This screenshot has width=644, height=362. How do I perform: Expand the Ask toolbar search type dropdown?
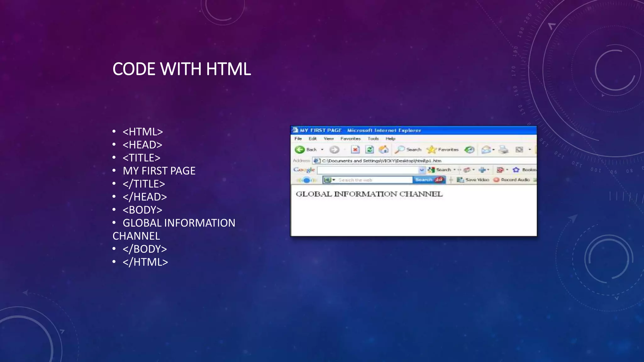click(x=334, y=180)
